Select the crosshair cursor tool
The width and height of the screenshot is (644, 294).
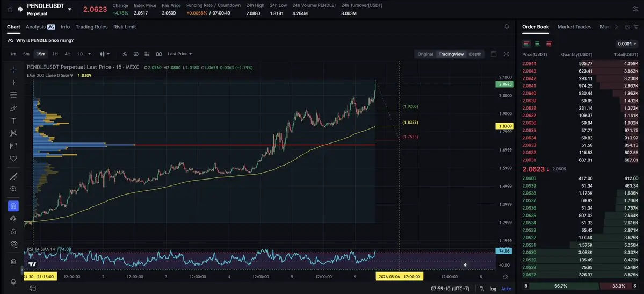[x=13, y=69]
